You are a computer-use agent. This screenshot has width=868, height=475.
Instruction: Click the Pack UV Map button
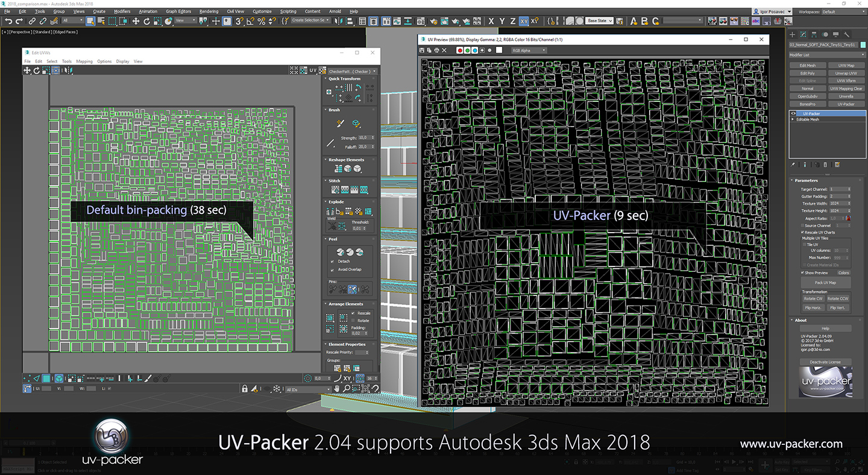point(825,282)
